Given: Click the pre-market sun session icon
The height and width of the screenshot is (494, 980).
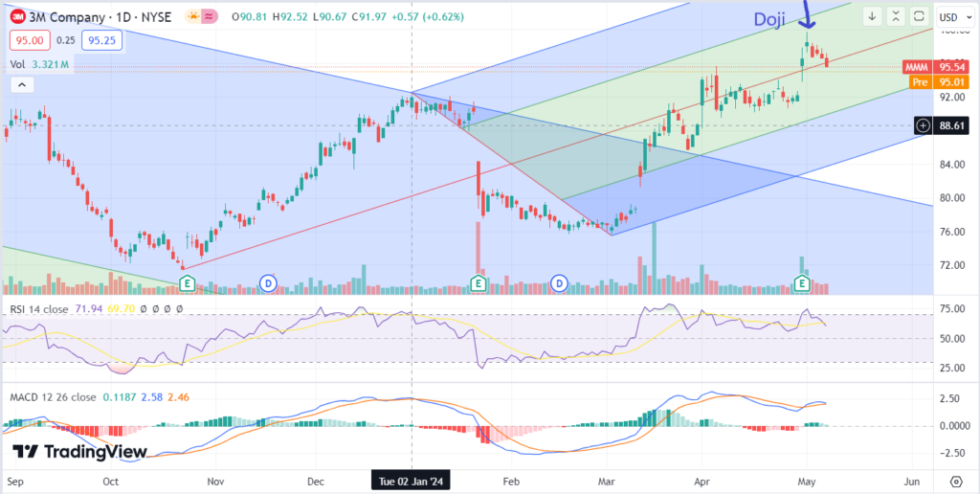Looking at the screenshot, I should tap(193, 17).
